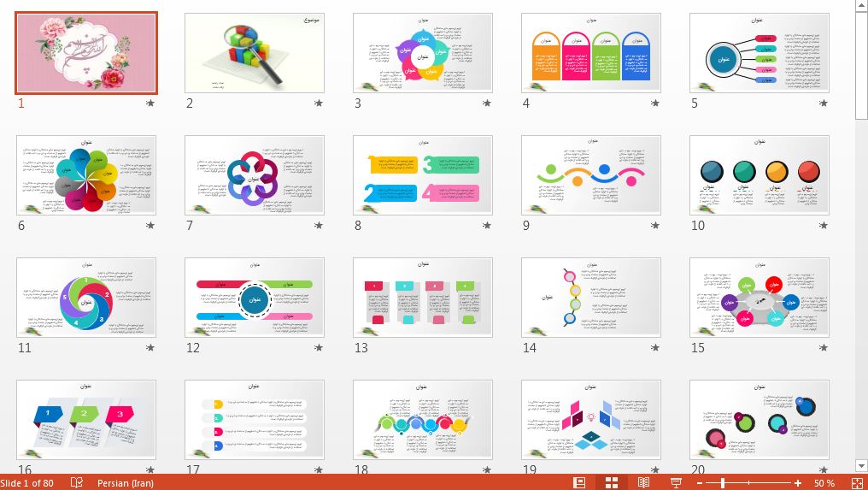The width and height of the screenshot is (868, 490).
Task: Start Slide Show from status bar icon
Action: pos(676,483)
